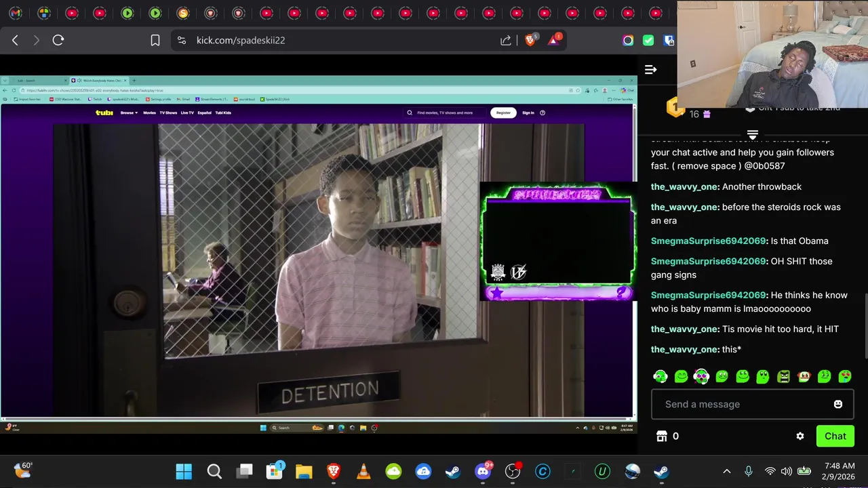Open File Explorer from taskbar

pyautogui.click(x=304, y=471)
